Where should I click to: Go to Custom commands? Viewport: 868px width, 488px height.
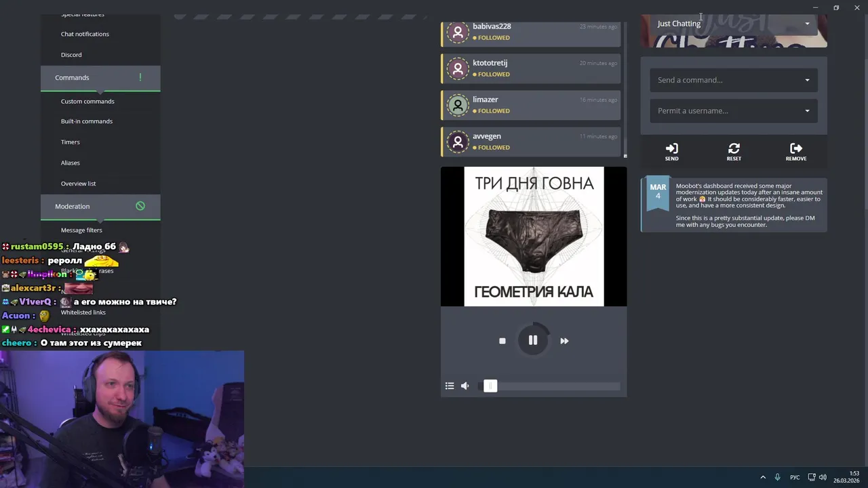(x=87, y=102)
